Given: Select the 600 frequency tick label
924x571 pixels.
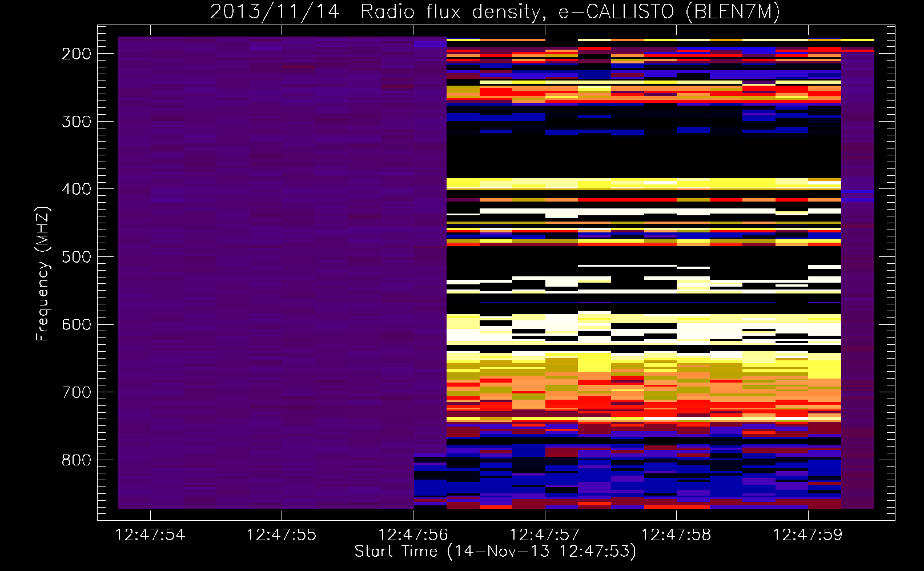Looking at the screenshot, I should [77, 324].
